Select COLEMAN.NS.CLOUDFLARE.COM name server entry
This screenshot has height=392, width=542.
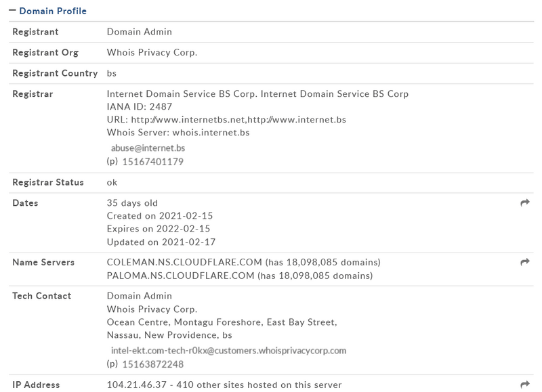coord(174,262)
